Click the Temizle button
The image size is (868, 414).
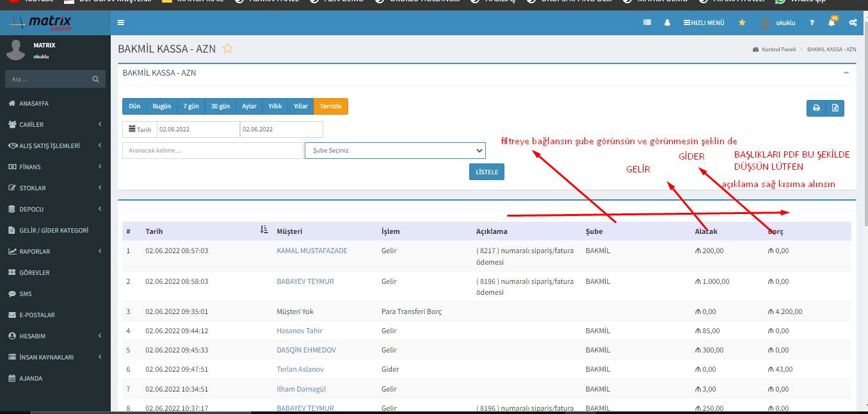(330, 106)
